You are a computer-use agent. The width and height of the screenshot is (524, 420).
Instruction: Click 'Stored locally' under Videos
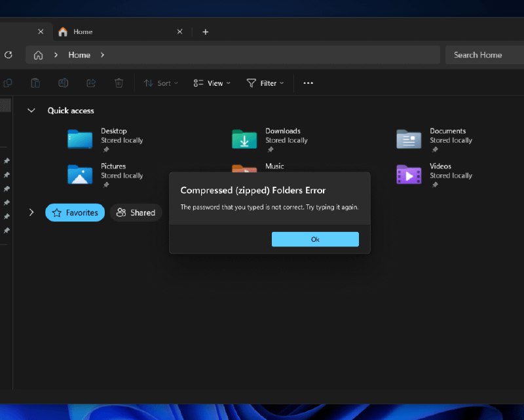(x=451, y=176)
